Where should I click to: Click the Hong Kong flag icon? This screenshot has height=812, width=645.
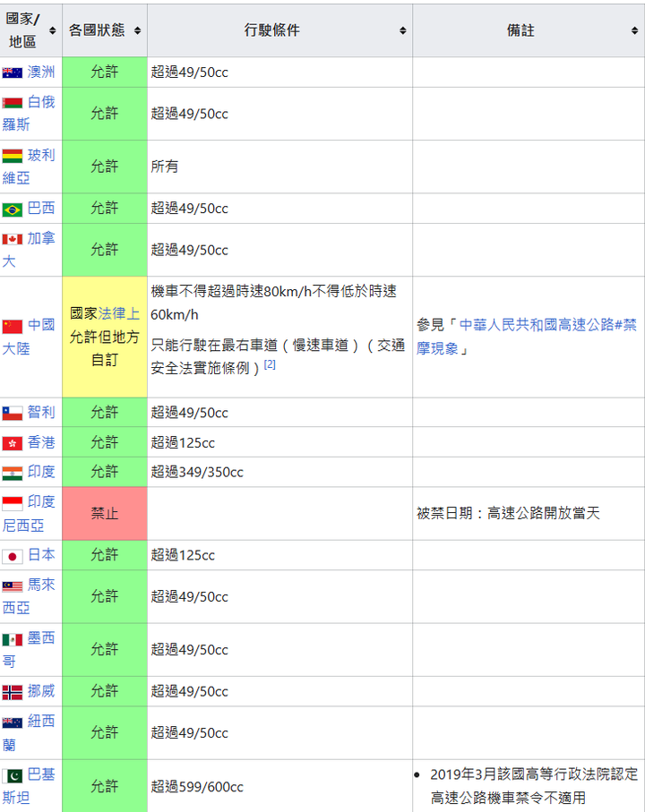click(x=13, y=443)
